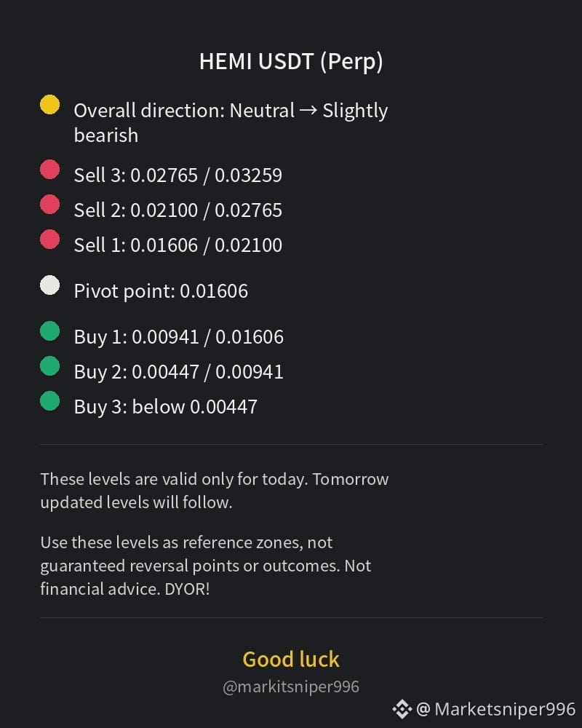Select the Sell 1: 0.01606 / 0.02100 line
582x728 pixels.
[x=178, y=245]
